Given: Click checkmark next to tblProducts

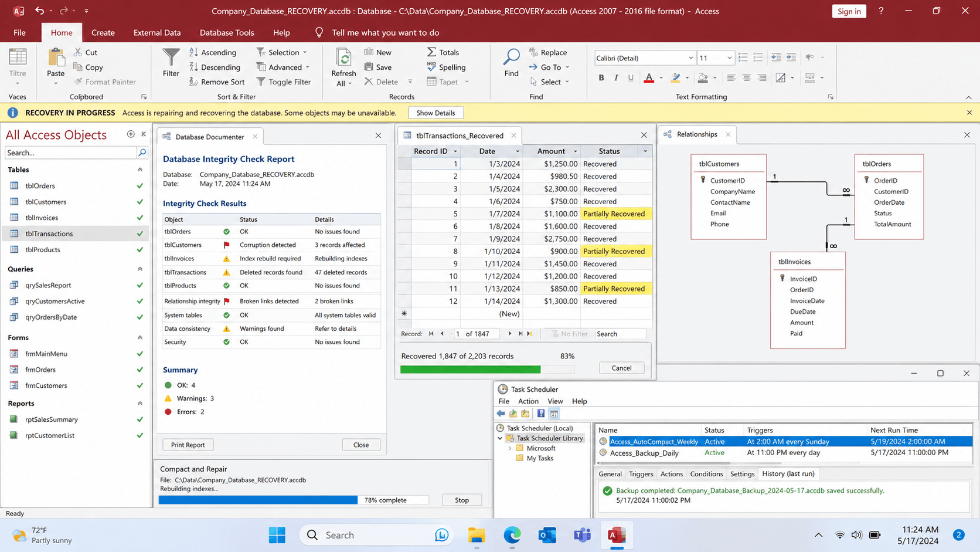Looking at the screenshot, I should point(139,250).
